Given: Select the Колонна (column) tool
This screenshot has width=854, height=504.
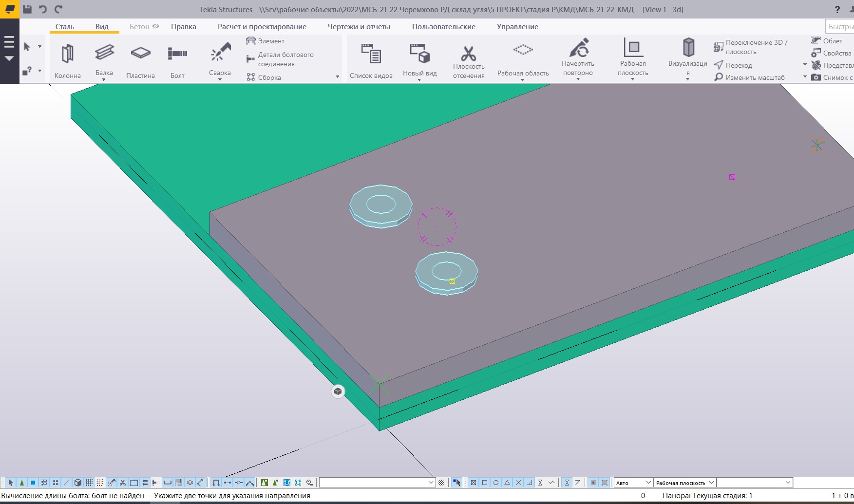Looking at the screenshot, I should pos(67,61).
